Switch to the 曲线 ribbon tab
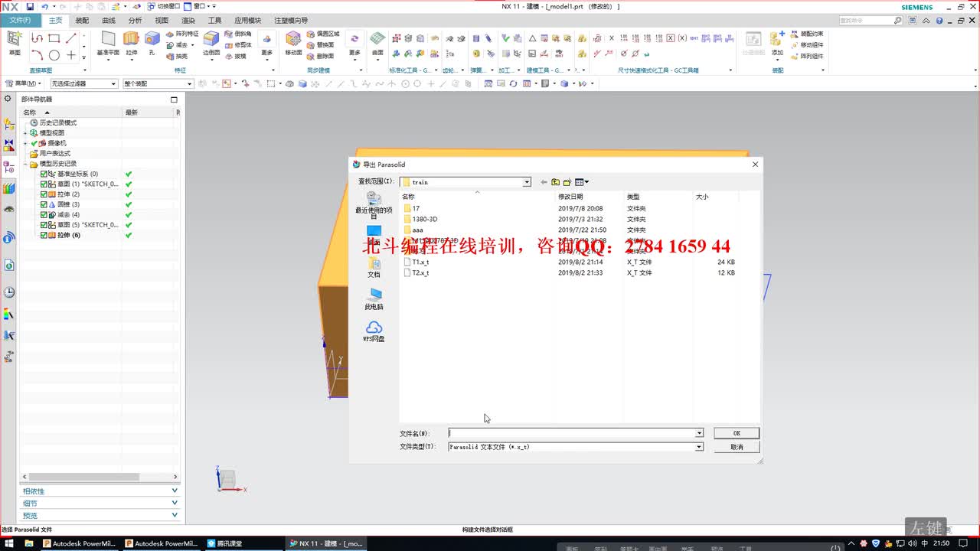This screenshot has height=551, width=980. point(109,21)
